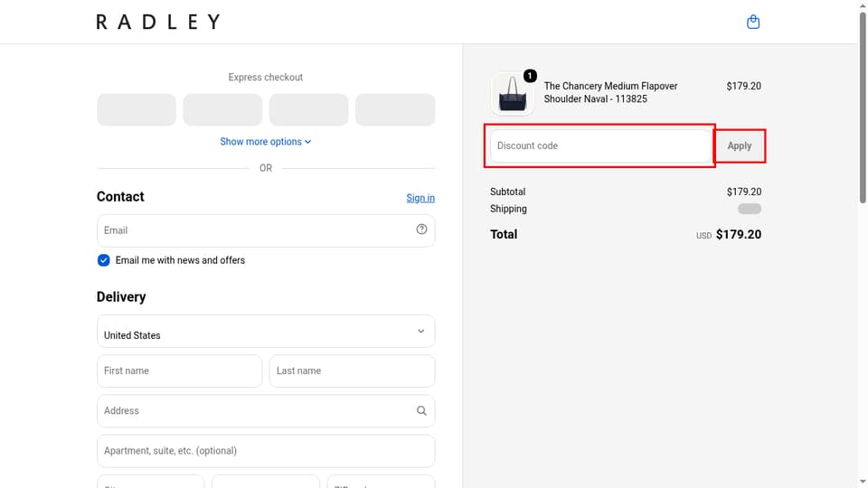Open the shopping bag cart icon
This screenshot has width=868, height=488.
[x=753, y=22]
